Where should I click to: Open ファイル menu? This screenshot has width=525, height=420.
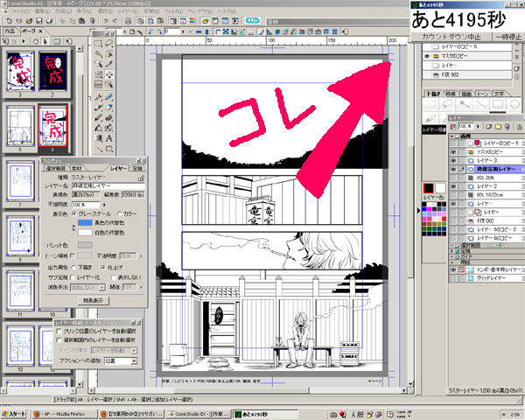[x=19, y=11]
